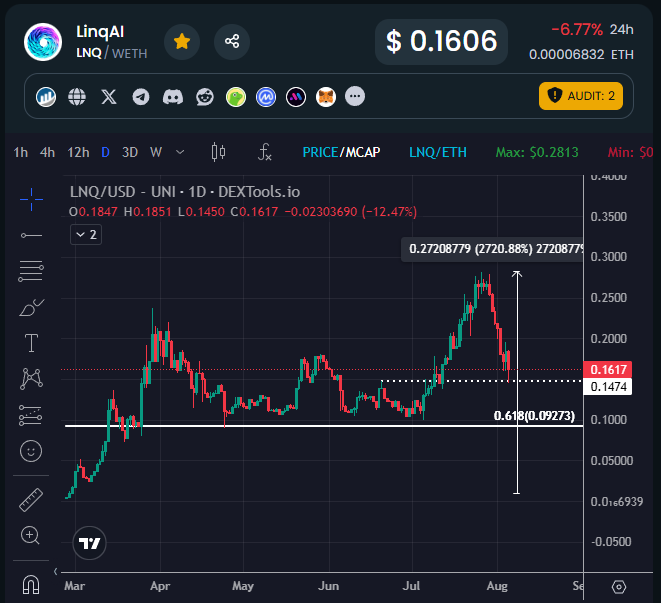The image size is (661, 603).
Task: Select the W weekly timeframe
Action: [x=156, y=152]
